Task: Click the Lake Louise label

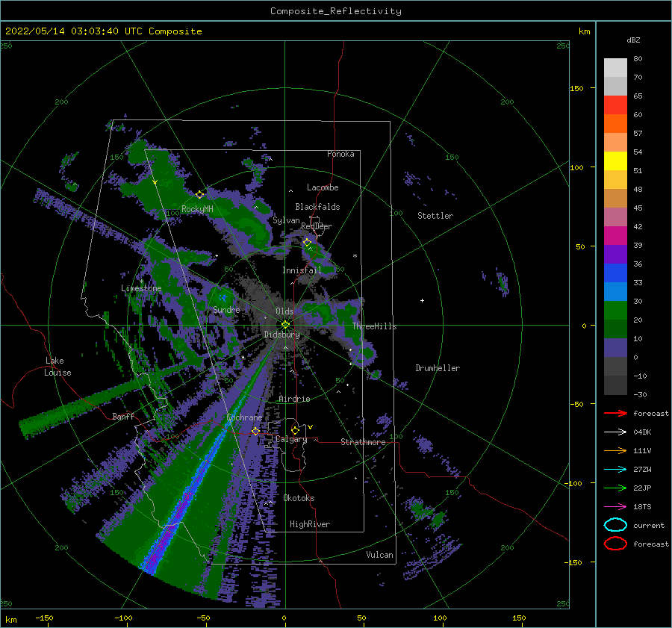Action: (x=57, y=367)
